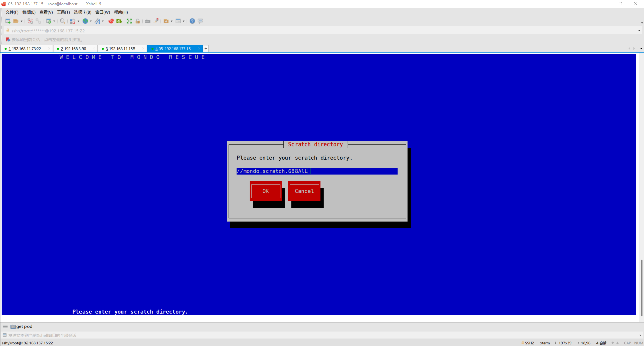Launch Xmanager red swirl icon

click(111, 21)
